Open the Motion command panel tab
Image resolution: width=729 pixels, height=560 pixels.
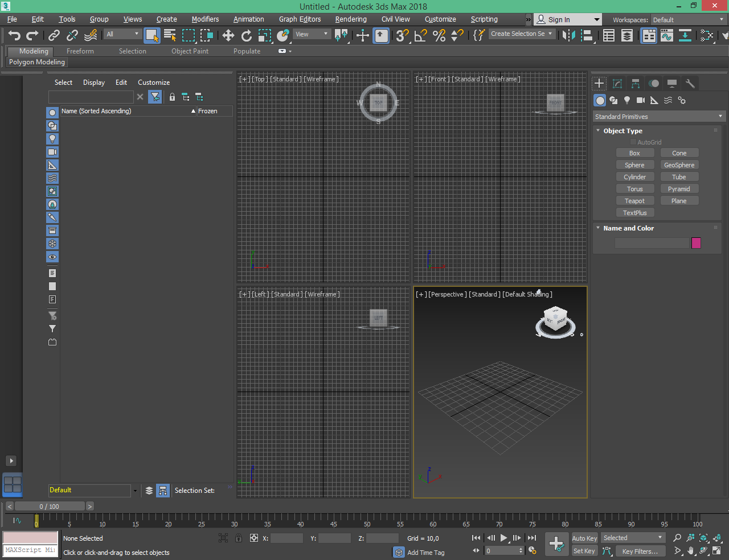[x=654, y=84]
